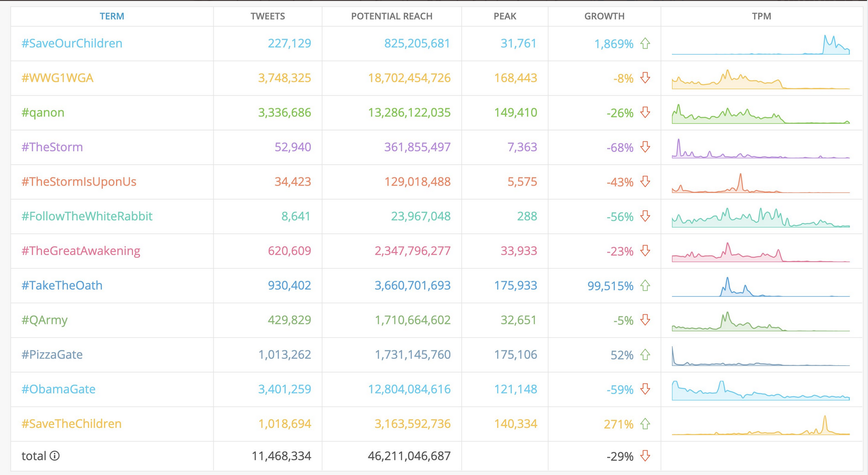
Task: Click the down arrow in #ObamaGate row
Action: click(645, 389)
